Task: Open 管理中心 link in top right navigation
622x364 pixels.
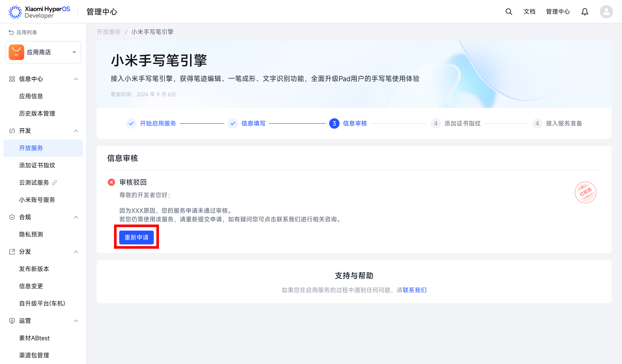Action: (x=558, y=12)
